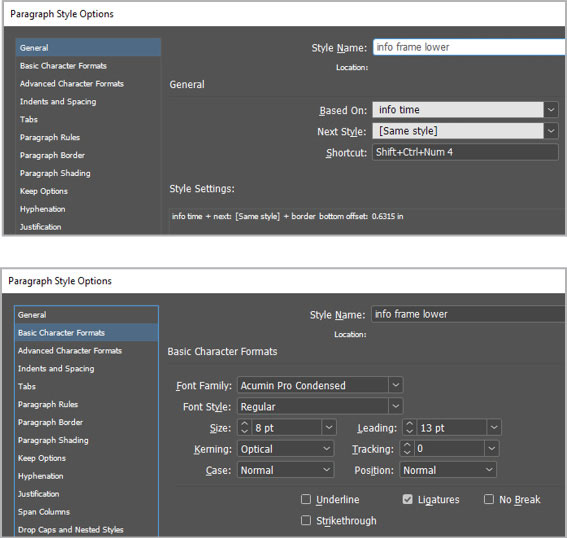Open the Kerning Optical dropdown
The image size is (567, 538).
click(x=286, y=449)
